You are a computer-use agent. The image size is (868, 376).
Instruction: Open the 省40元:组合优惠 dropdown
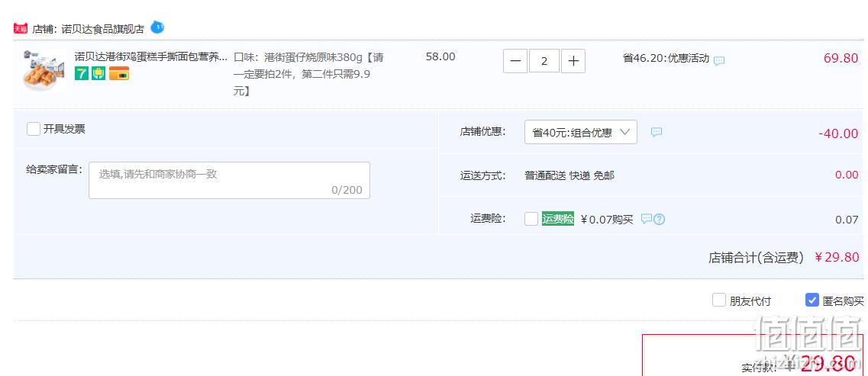pos(581,132)
